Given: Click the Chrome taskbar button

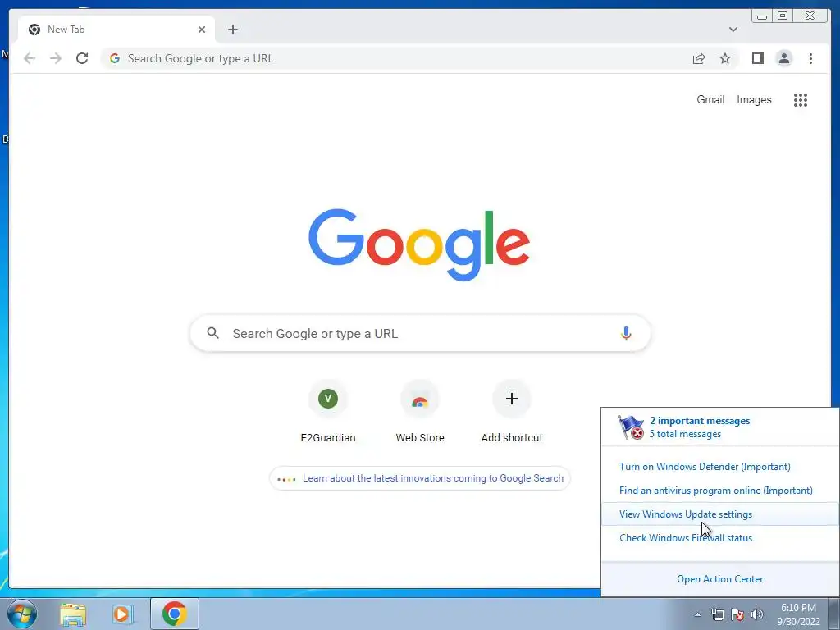Looking at the screenshot, I should coord(174,614).
